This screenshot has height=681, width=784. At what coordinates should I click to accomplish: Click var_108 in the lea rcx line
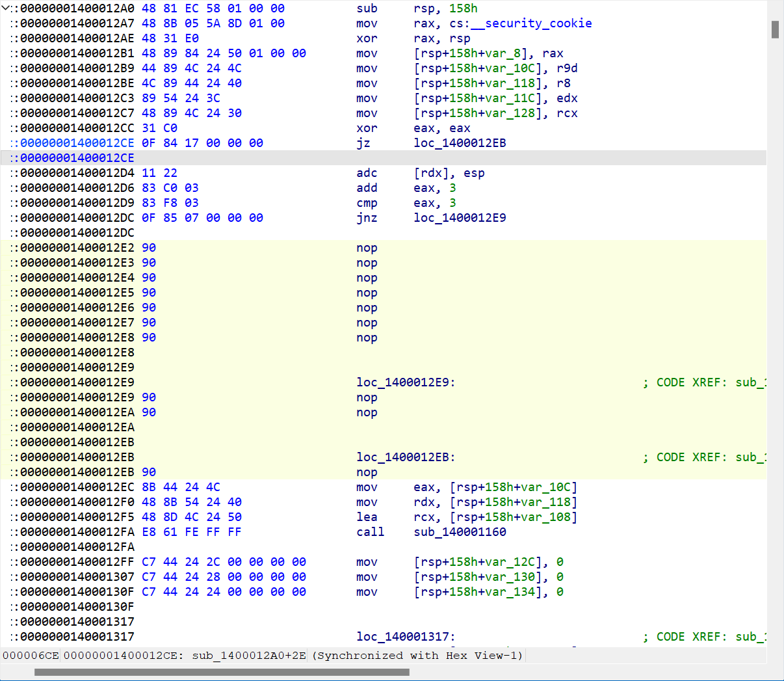(546, 517)
